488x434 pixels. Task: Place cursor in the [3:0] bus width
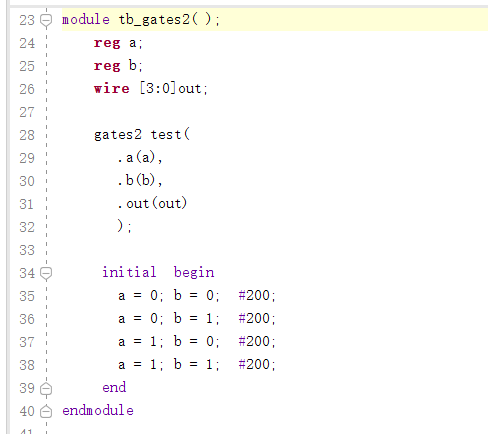click(x=158, y=89)
